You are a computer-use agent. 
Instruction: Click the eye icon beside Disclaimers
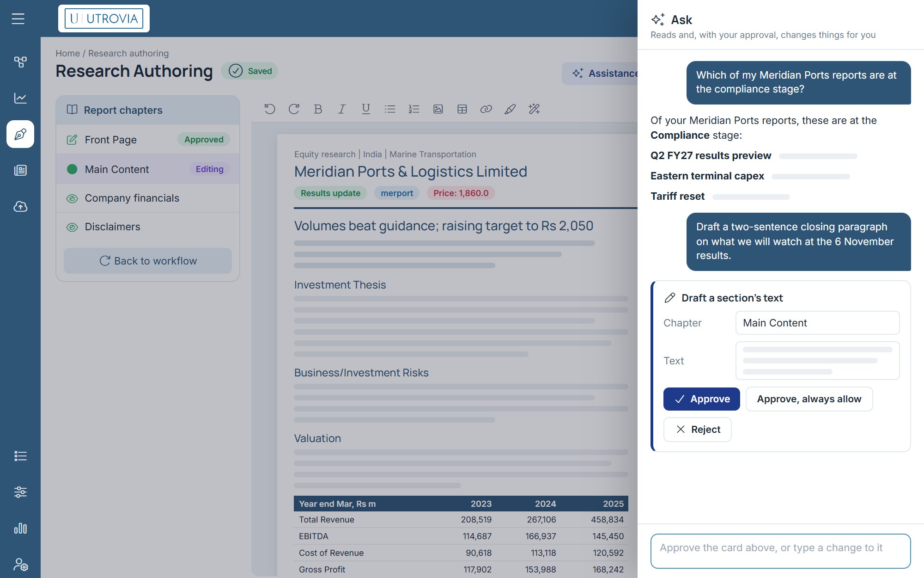pyautogui.click(x=72, y=227)
